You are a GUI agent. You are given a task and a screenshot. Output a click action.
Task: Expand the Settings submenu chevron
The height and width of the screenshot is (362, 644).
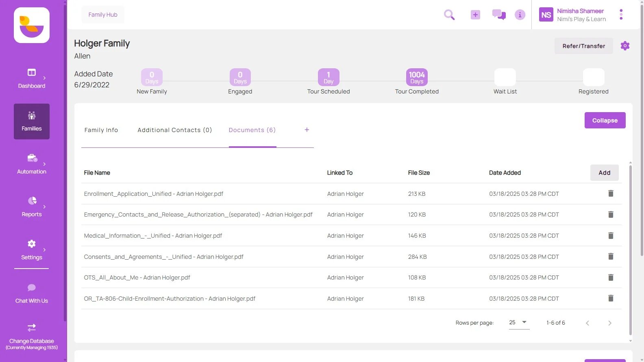(44, 250)
